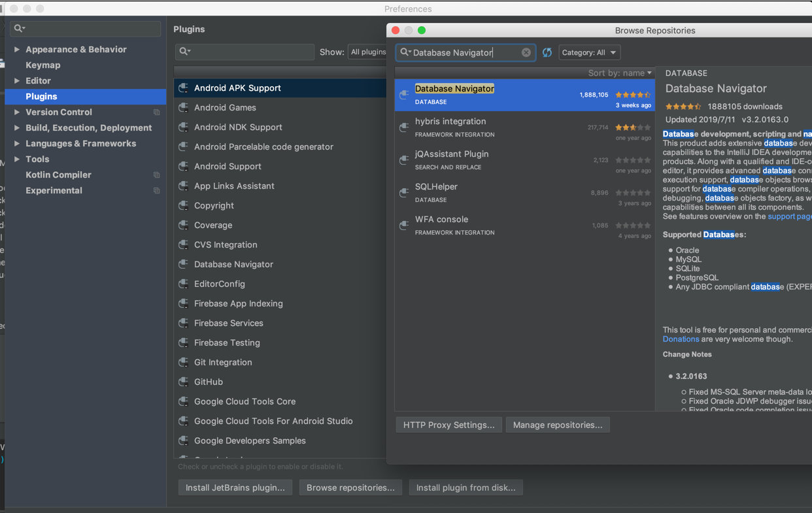The width and height of the screenshot is (812, 513).
Task: Select Plugins in the Preferences sidebar
Action: pyautogui.click(x=86, y=97)
